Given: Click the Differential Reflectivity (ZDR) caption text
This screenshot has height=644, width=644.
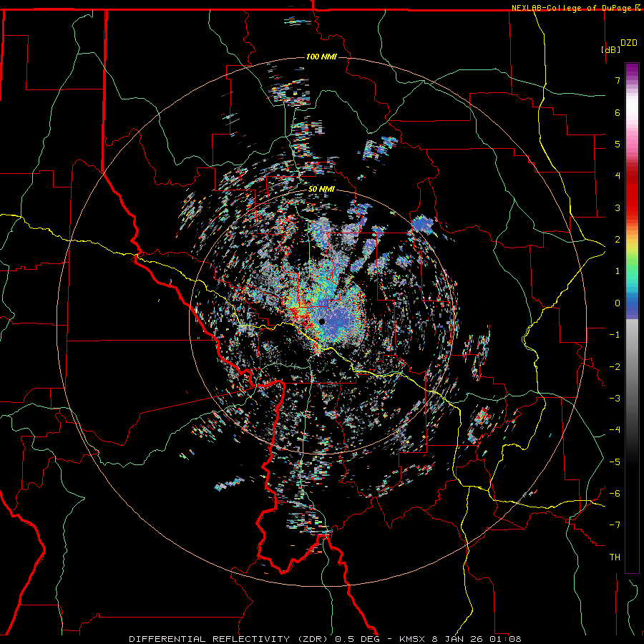Looking at the screenshot, I should (x=230, y=639).
